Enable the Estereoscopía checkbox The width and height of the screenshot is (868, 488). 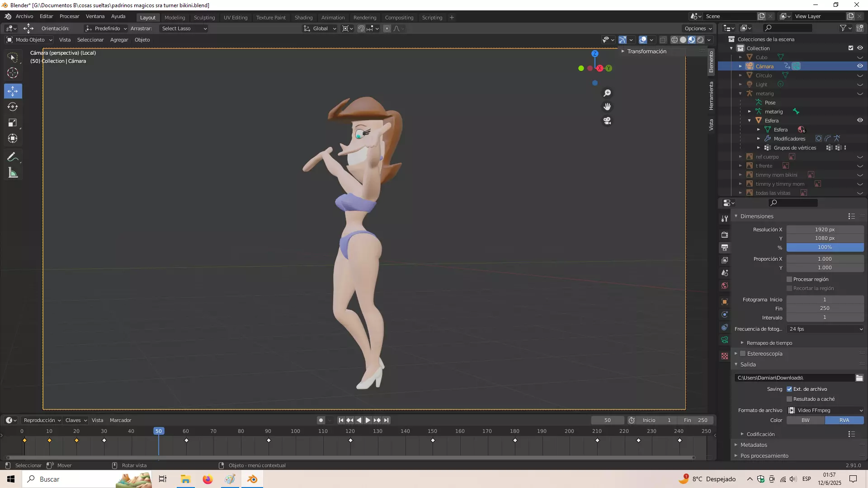[x=743, y=354]
